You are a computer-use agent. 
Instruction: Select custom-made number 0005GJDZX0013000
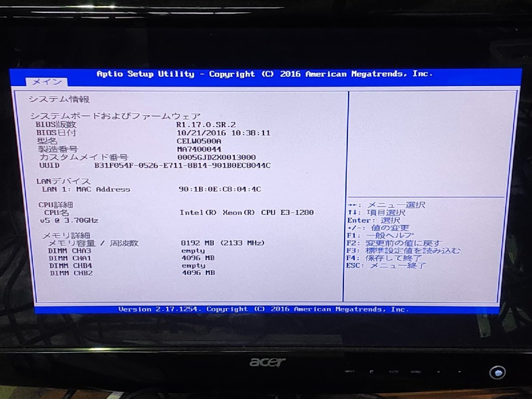point(216,157)
